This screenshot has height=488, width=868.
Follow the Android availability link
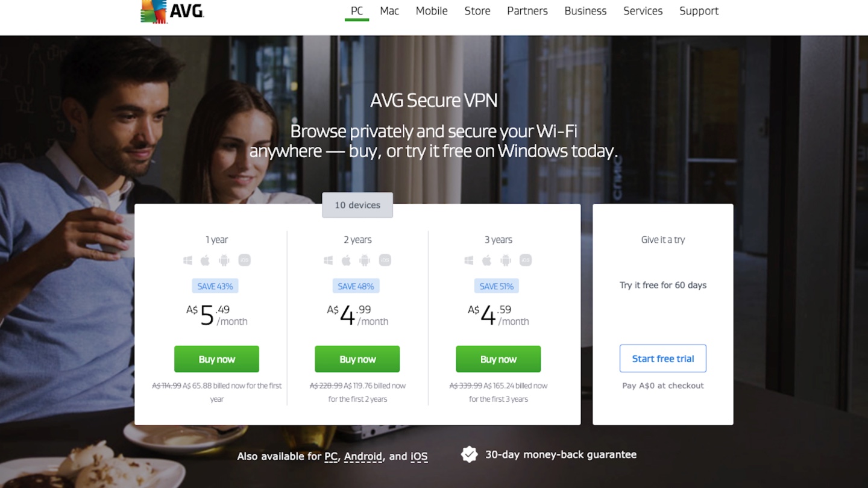[364, 456]
